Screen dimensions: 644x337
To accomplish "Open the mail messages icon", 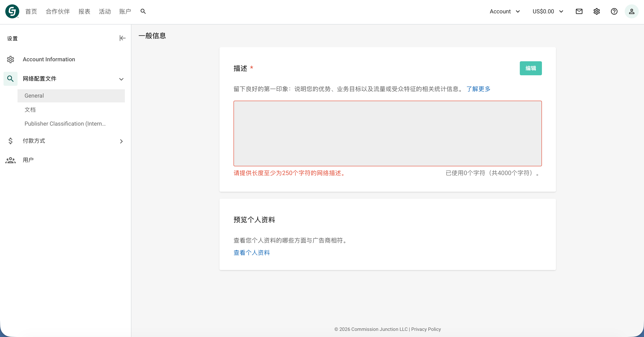I will pyautogui.click(x=579, y=11).
